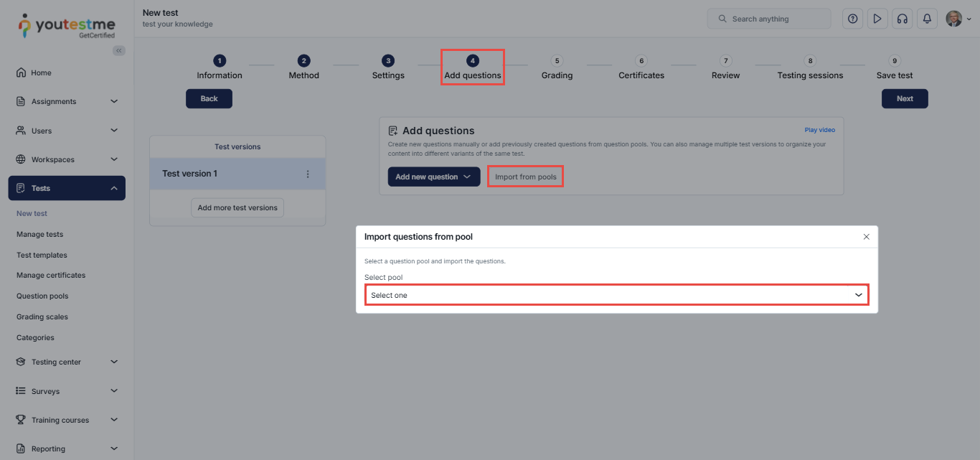Open the play video tutorials icon

tap(877, 19)
